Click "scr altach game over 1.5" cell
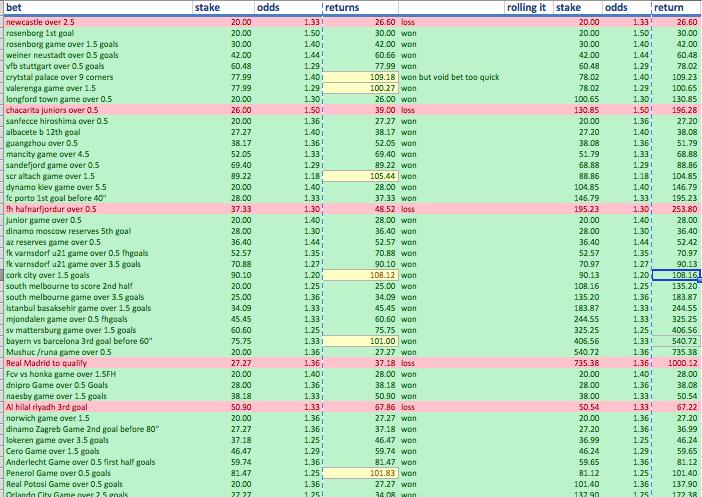This screenshot has width=702, height=497. [x=98, y=176]
